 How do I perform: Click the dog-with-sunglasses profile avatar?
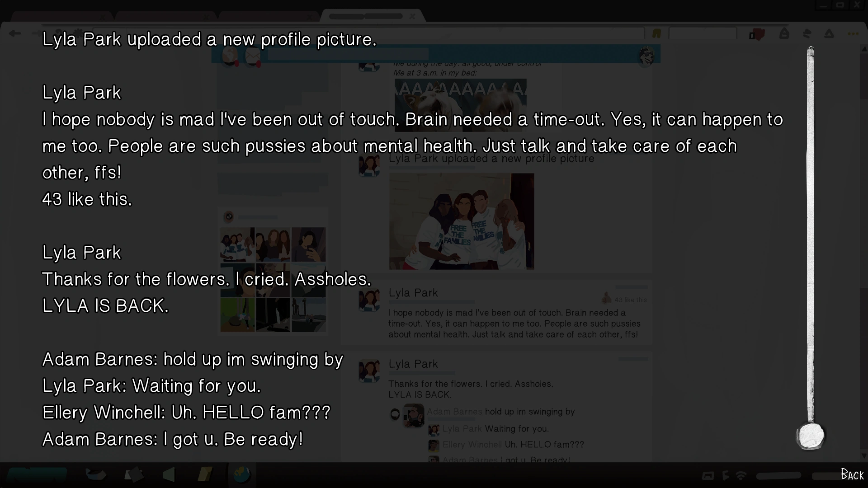click(646, 56)
